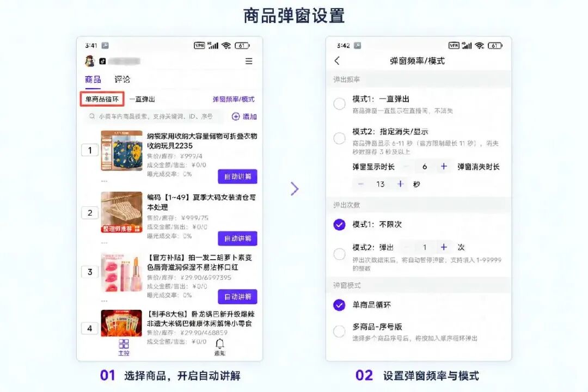The width and height of the screenshot is (588, 392).
Task: Select 一直弹出 mode below the tabs
Action: 142,100
